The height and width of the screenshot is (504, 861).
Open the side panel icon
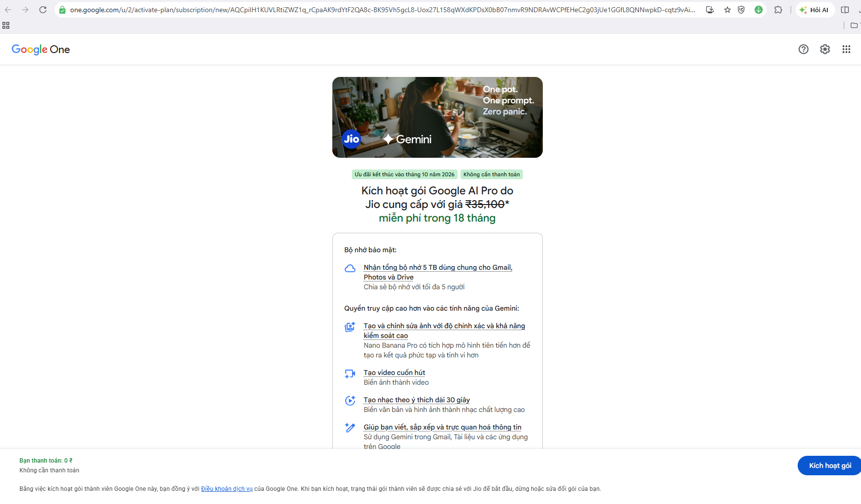(845, 10)
